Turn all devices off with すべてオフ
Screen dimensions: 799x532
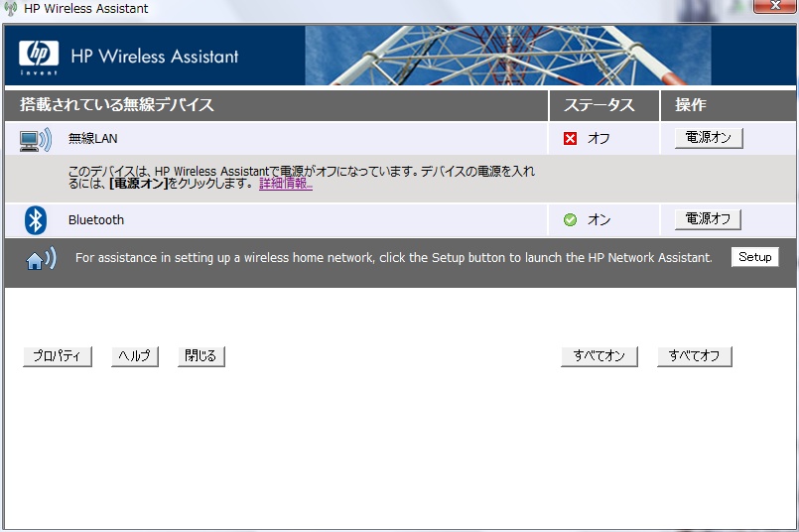[x=695, y=356]
